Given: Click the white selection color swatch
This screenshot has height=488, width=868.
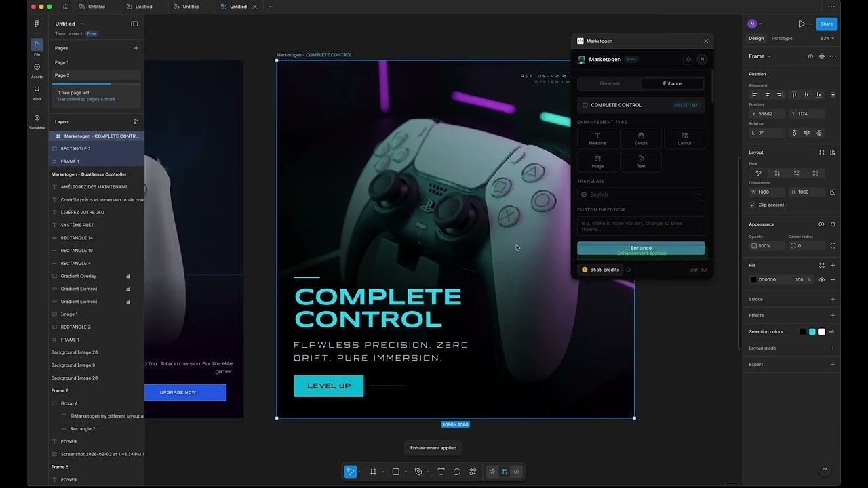Looking at the screenshot, I should coord(821,331).
